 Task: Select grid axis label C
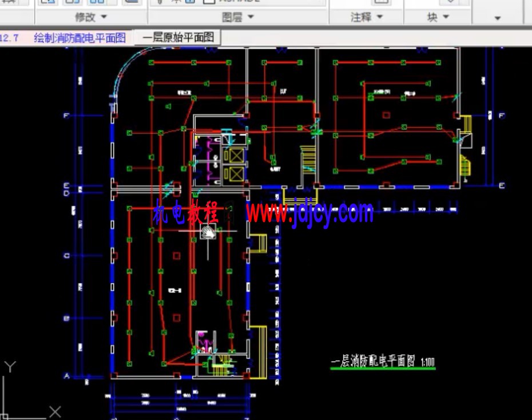(66, 255)
